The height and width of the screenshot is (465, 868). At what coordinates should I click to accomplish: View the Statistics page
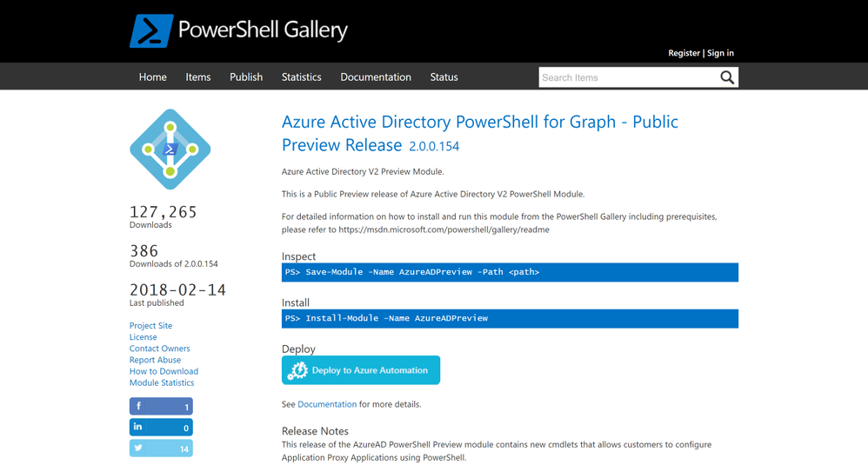pyautogui.click(x=301, y=76)
